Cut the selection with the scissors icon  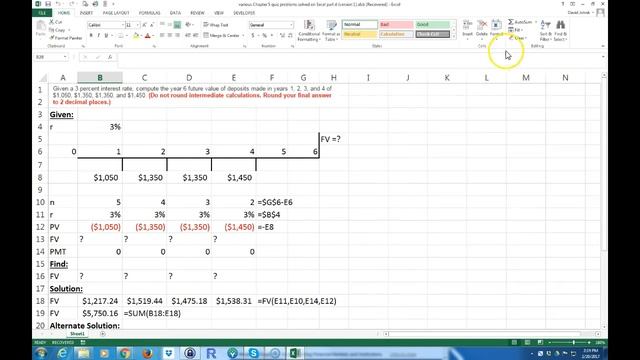tap(52, 22)
